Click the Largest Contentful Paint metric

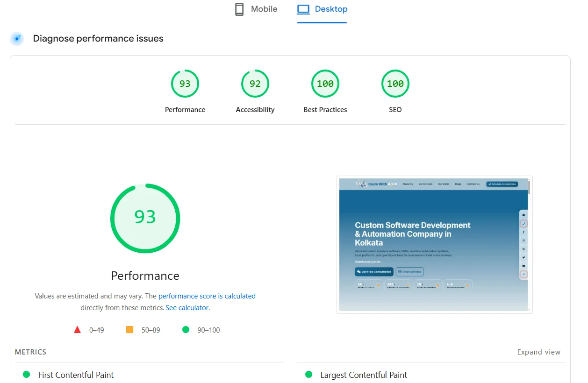click(x=364, y=375)
